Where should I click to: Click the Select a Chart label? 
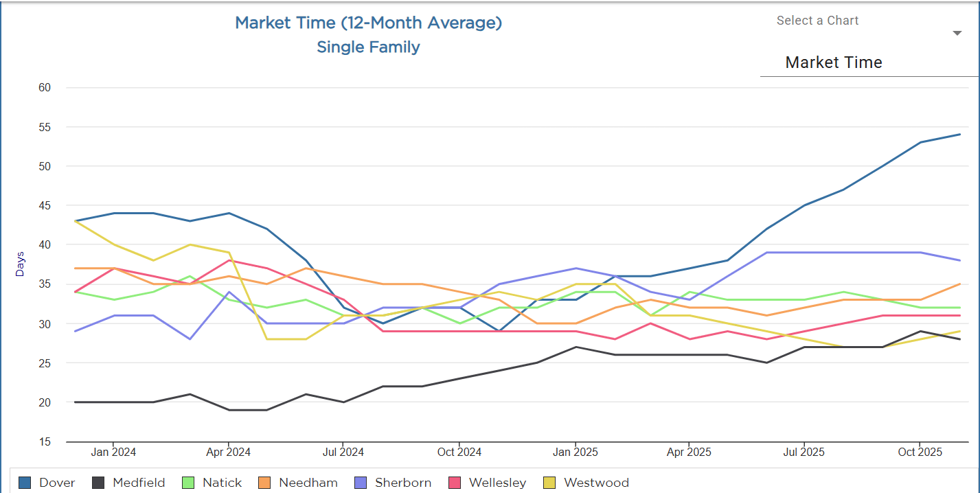click(x=817, y=21)
